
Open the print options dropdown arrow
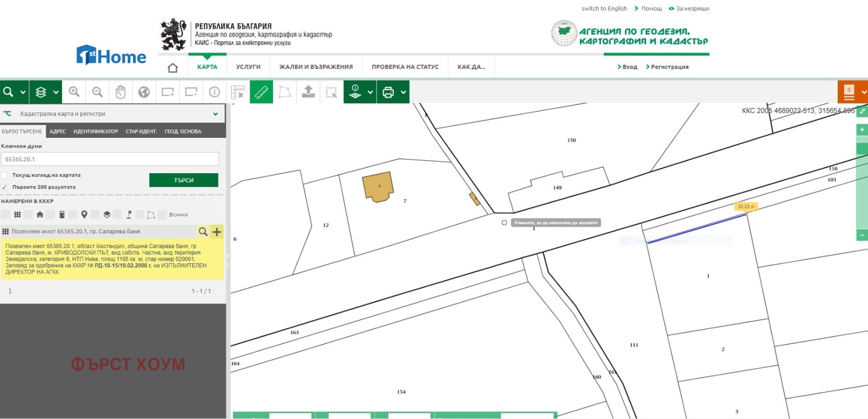point(404,92)
